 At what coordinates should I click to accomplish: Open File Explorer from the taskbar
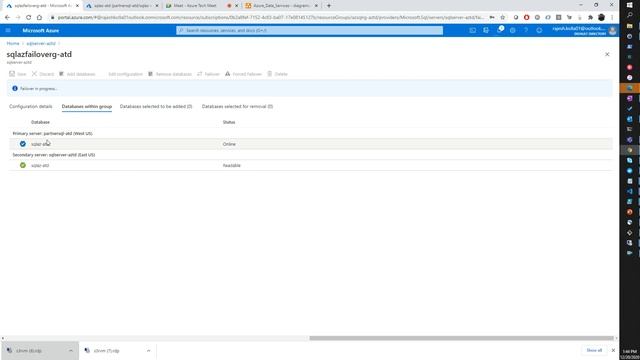point(629,26)
